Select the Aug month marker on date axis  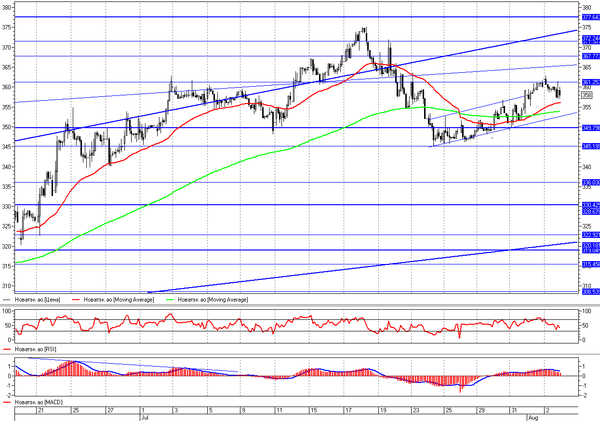533,418
